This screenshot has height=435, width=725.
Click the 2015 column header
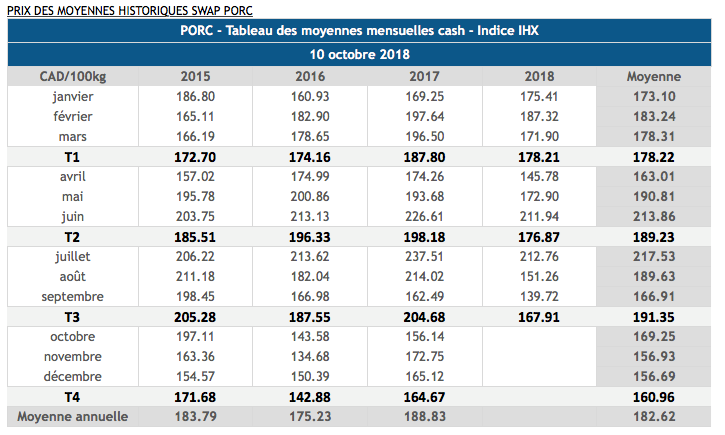(x=195, y=76)
